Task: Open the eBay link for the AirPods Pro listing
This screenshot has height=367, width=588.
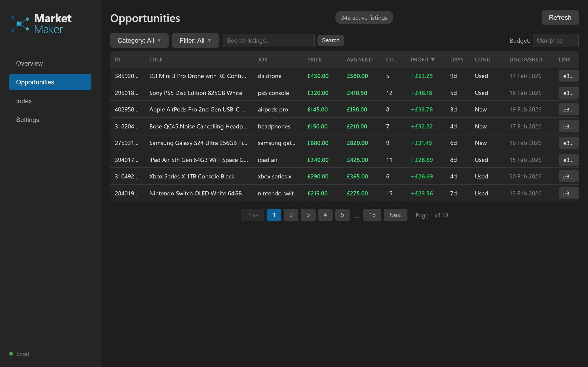Action: coord(568,109)
